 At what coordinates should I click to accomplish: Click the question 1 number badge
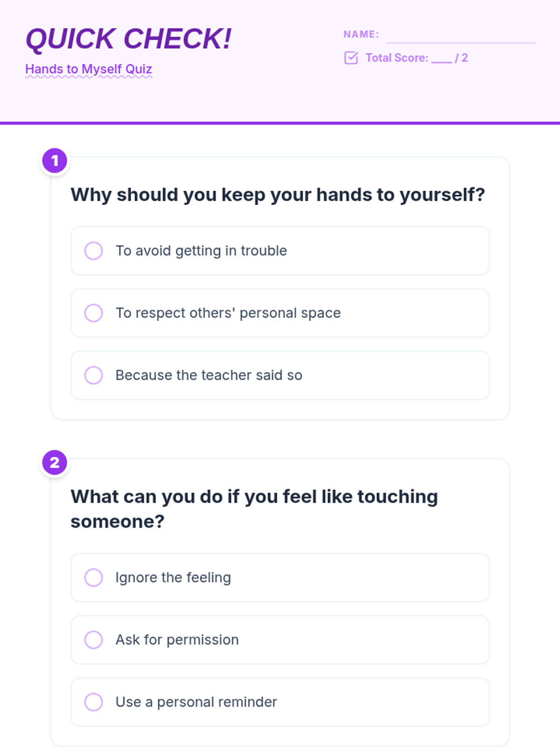click(x=55, y=161)
